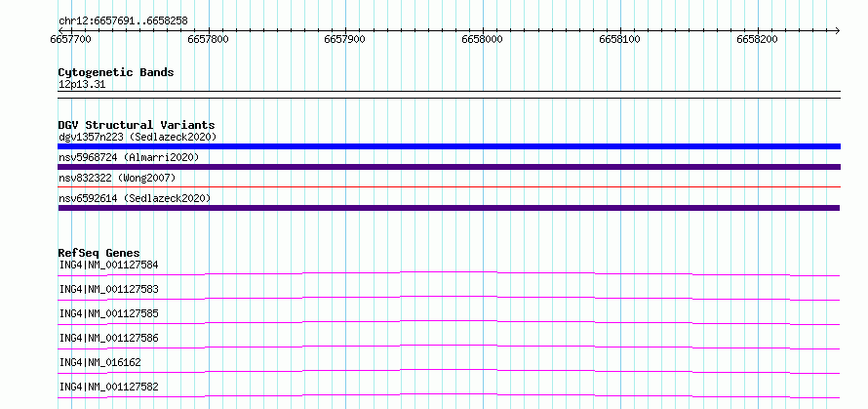868x409 pixels.
Task: Click the red nsv832322 variant line
Action: [449, 187]
